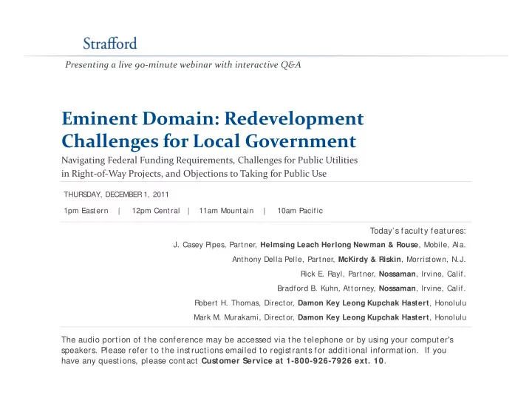Screen dimensions: 532x412
Task: Select the name 'J. Casey Pipes, Partner'
Action: pos(214,245)
